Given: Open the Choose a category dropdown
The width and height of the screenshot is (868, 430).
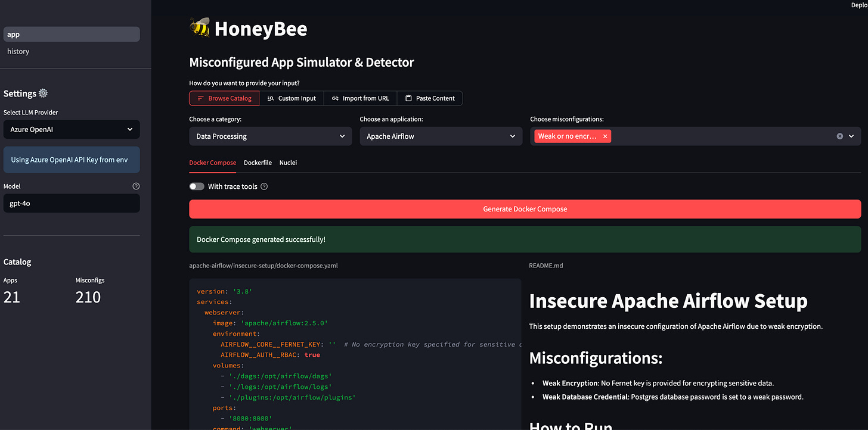Looking at the screenshot, I should pos(271,136).
